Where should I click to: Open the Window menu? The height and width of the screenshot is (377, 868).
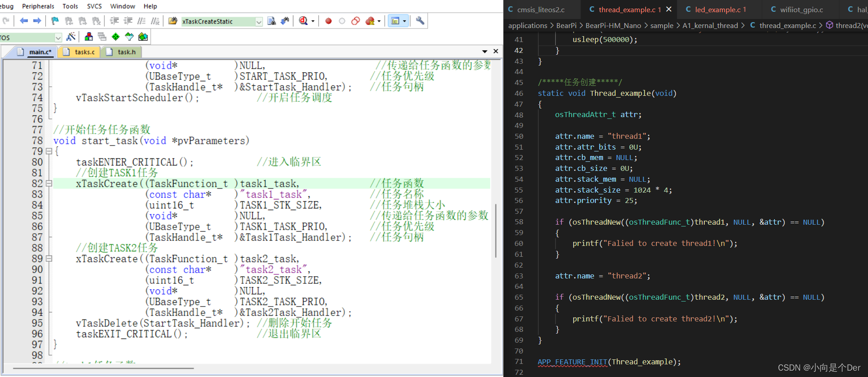[x=123, y=6]
